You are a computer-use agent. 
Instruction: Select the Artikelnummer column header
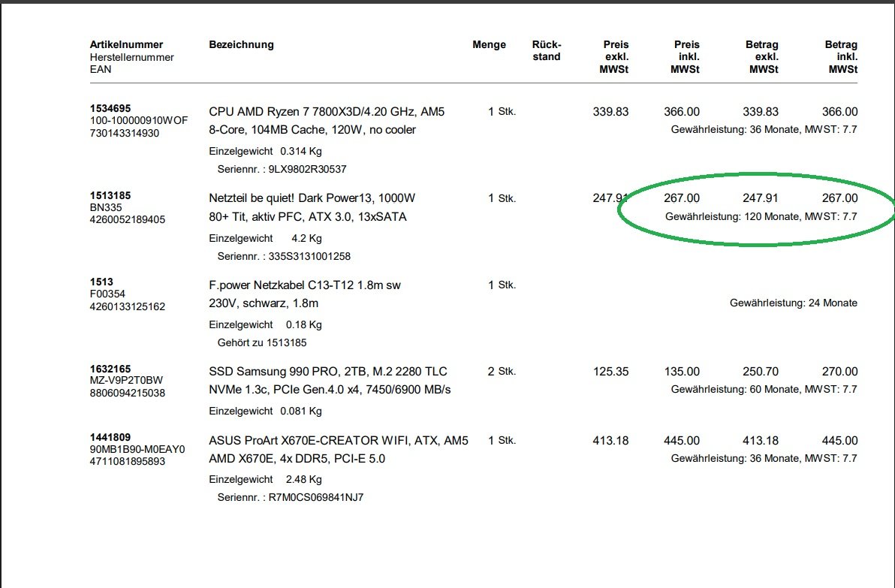coord(126,44)
